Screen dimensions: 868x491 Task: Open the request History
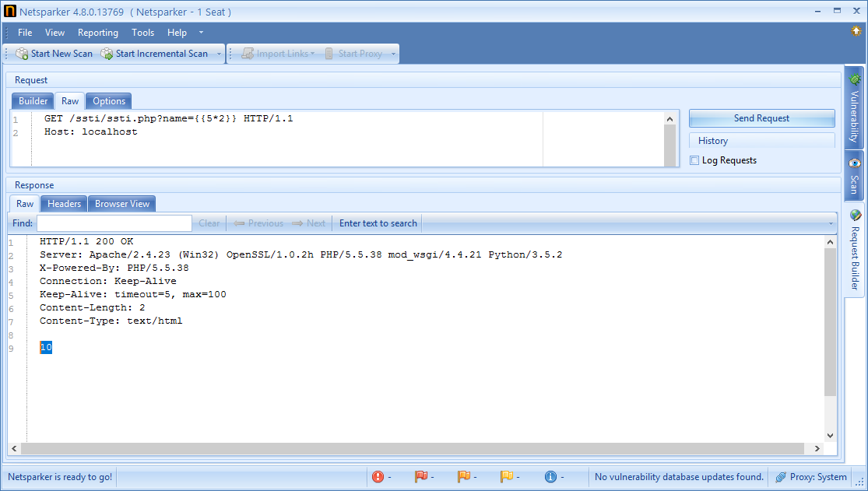pos(714,140)
